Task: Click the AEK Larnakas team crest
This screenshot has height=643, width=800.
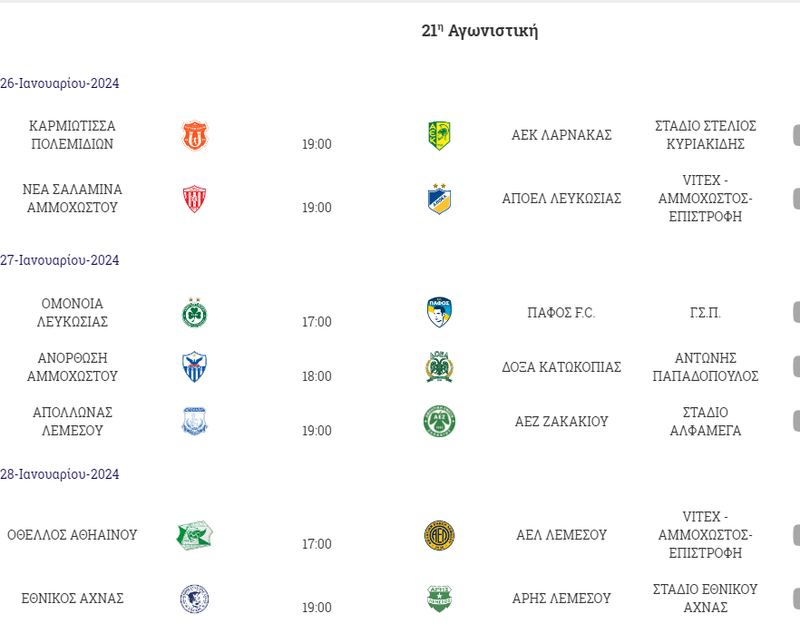Action: pos(439,135)
